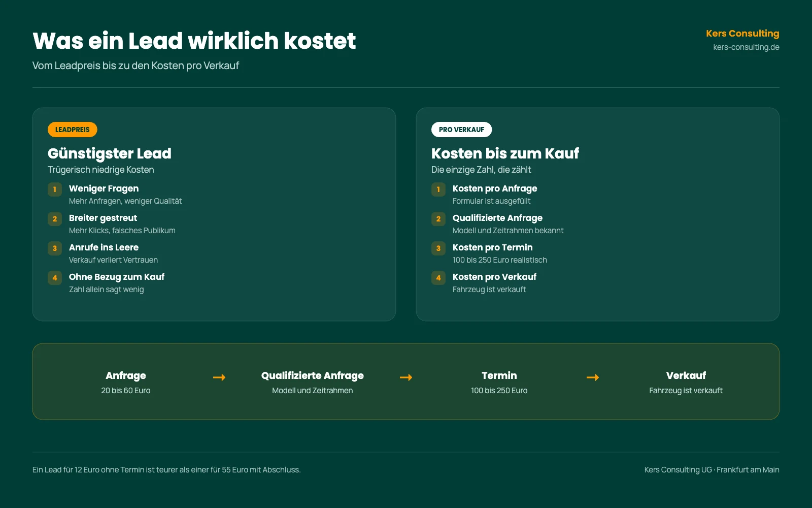Click footer sentence about 12 Euro lead
The image size is (812, 508).
(166, 470)
